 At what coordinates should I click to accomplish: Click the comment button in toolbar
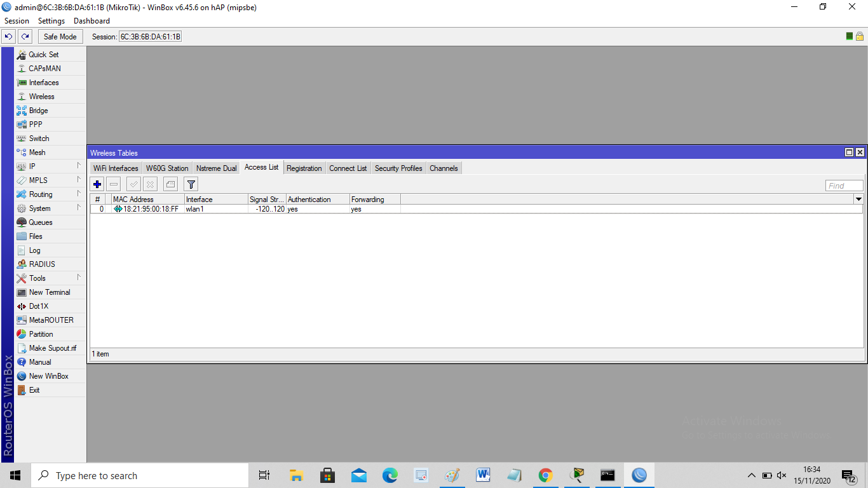tap(170, 184)
